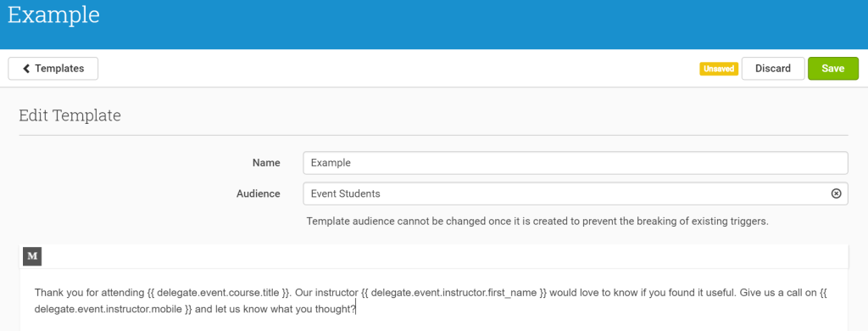Click the audience cannot be changed notice
868x331 pixels.
coord(537,222)
